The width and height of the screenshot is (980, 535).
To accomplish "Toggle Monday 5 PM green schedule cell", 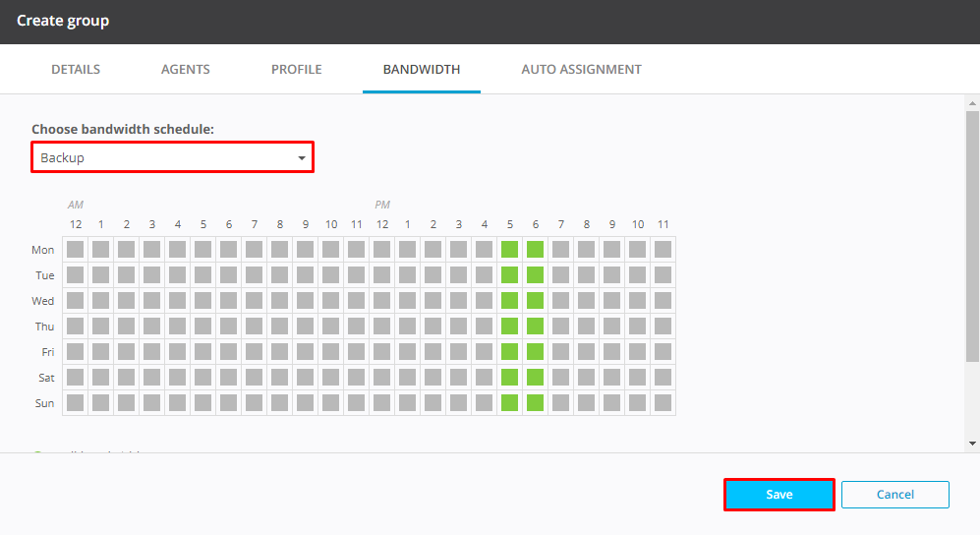I will (x=509, y=250).
